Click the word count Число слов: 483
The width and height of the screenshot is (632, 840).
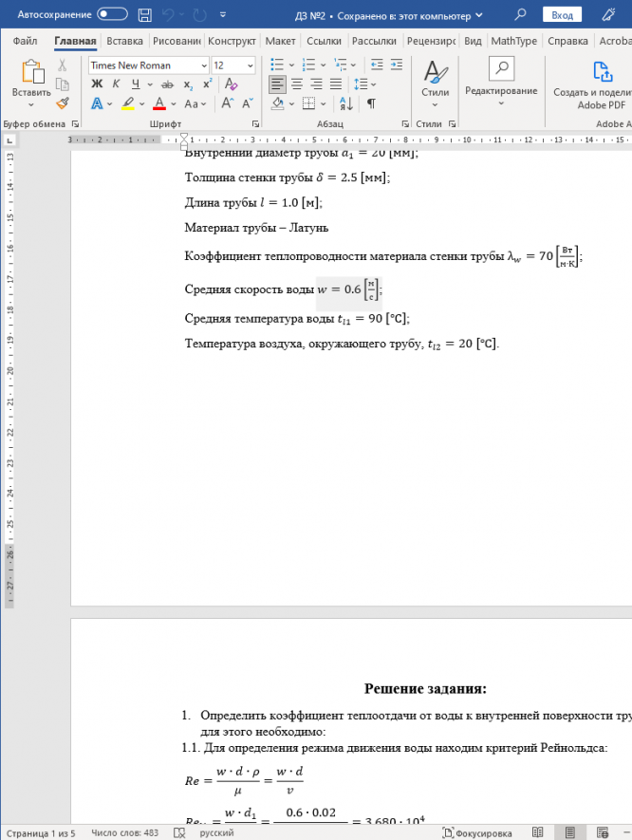pyautogui.click(x=125, y=833)
